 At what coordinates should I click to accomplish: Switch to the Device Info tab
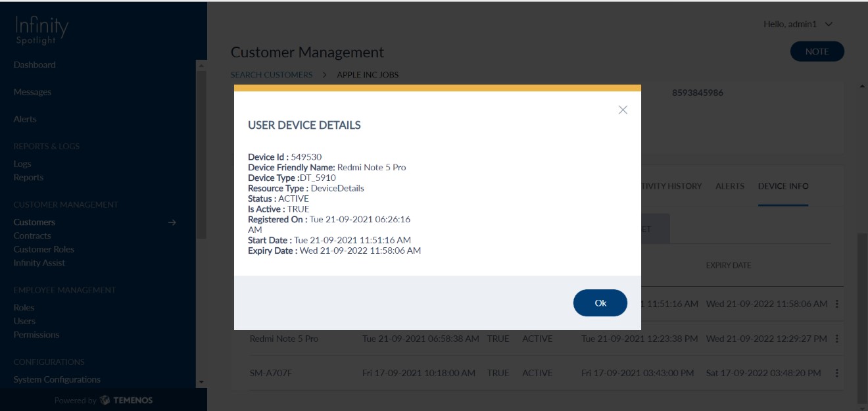point(783,186)
